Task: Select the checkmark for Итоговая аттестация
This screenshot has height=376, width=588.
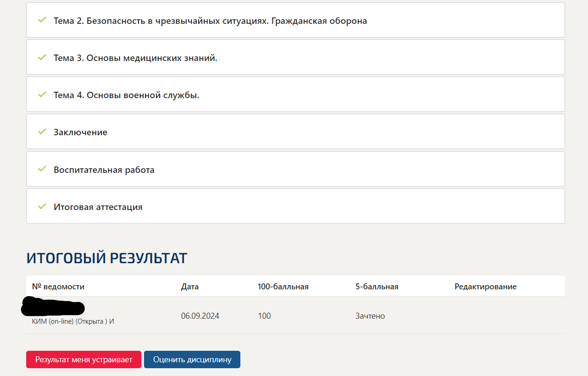Action: tap(42, 206)
